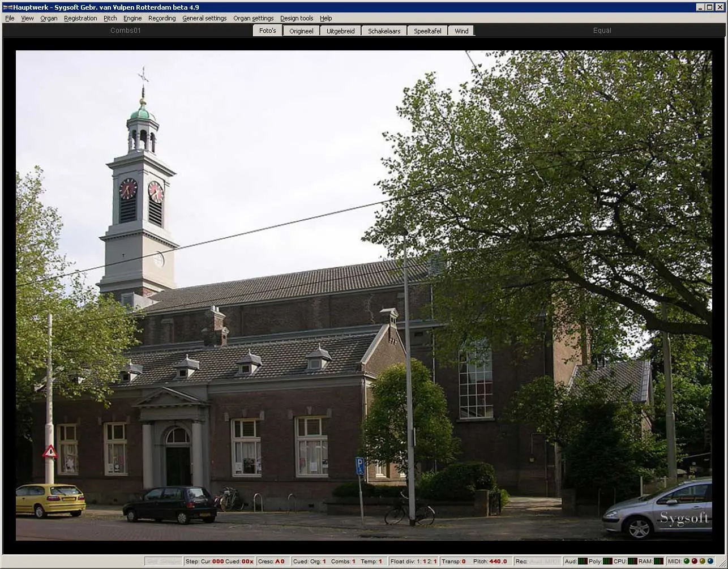Click the church photo image
Image resolution: width=728 pixels, height=569 pixels.
[363, 294]
